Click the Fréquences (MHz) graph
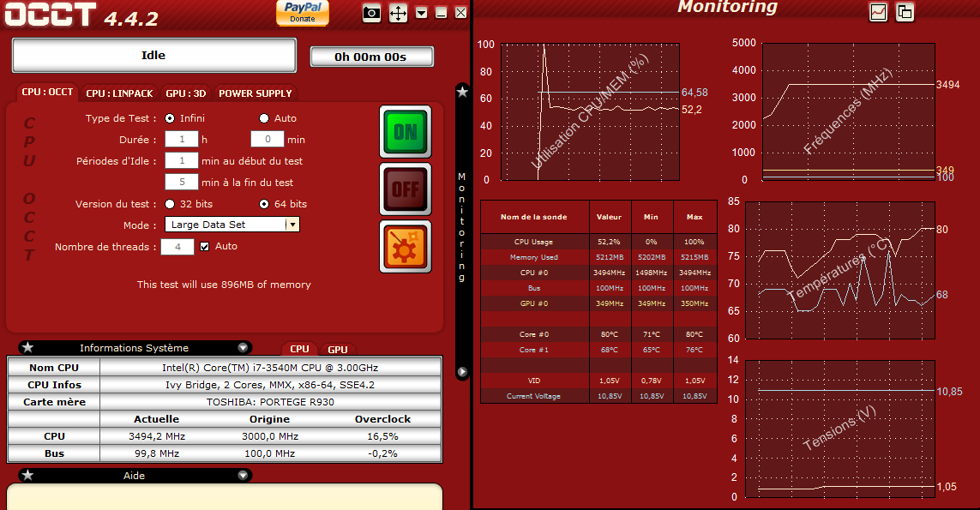The height and width of the screenshot is (510, 980). tap(849, 112)
